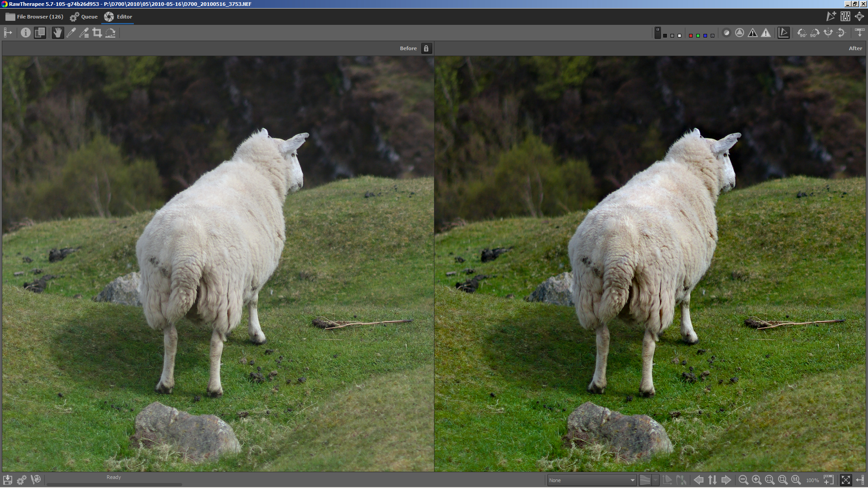Activate the Crop selection tool
This screenshot has width=868, height=488.
(x=97, y=33)
